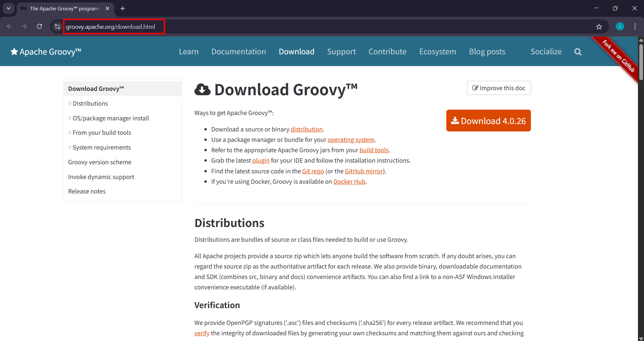Open the Fork me on GitHub ribbon

[x=618, y=56]
